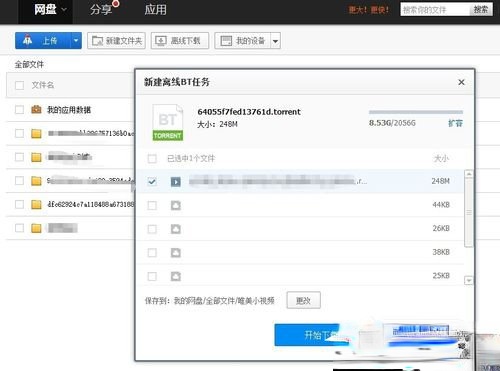Image resolution: width=500 pixels, height=371 pixels.
Task: Click the 搜索 search button
Action: coord(481,10)
